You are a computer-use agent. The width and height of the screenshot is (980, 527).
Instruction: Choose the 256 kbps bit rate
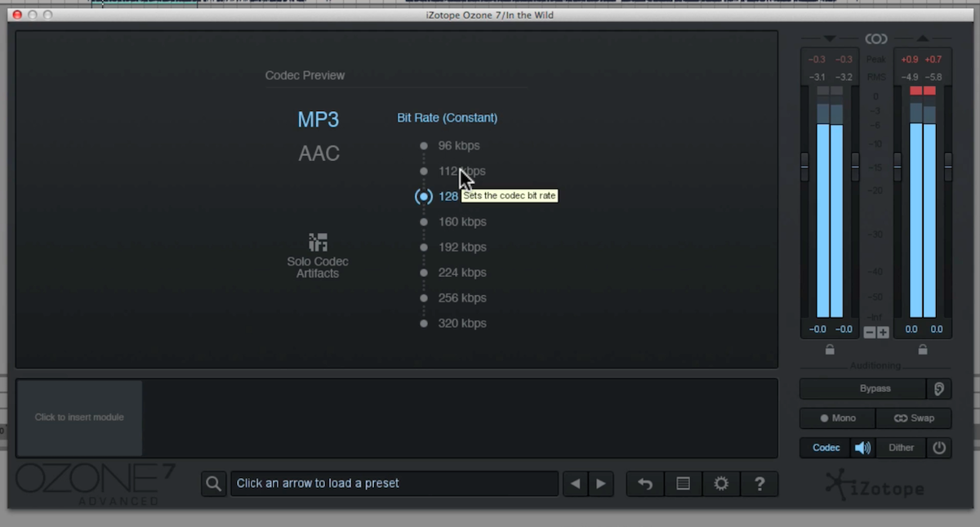pos(461,297)
